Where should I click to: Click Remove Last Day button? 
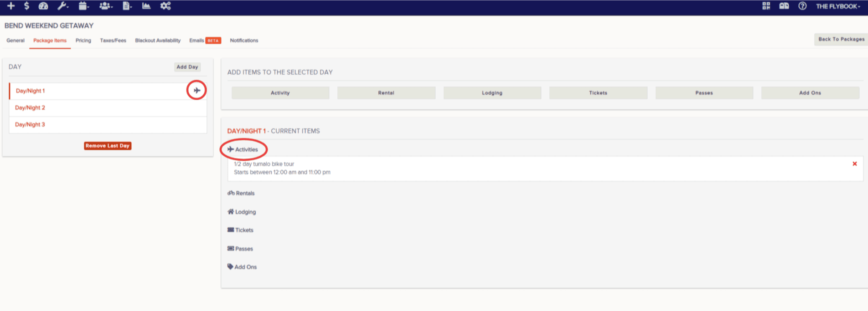click(x=108, y=146)
